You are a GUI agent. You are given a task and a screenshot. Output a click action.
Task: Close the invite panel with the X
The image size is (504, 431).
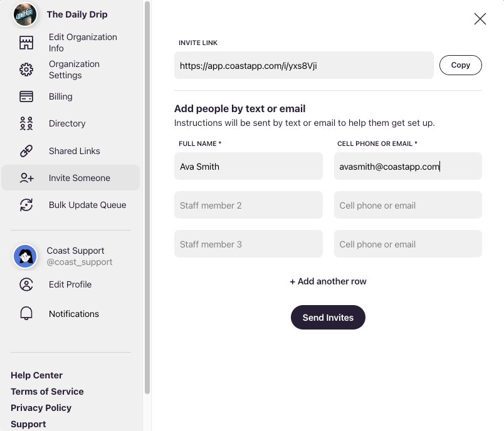(480, 19)
